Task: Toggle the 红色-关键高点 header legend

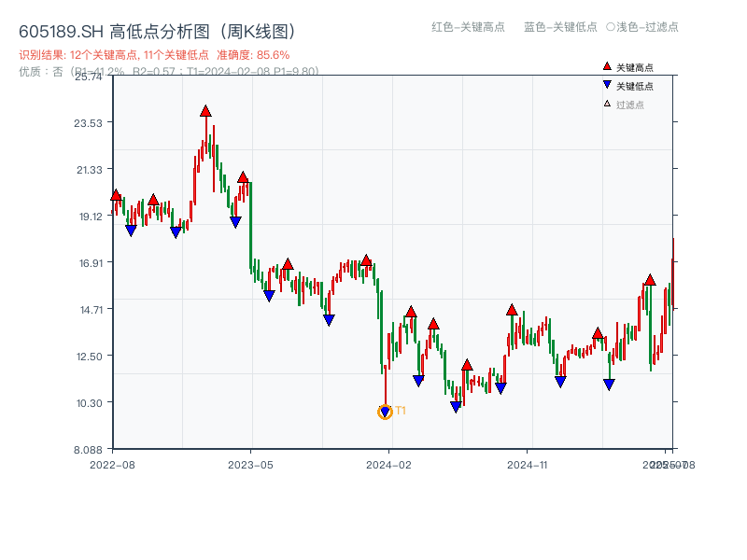Action: [461, 27]
